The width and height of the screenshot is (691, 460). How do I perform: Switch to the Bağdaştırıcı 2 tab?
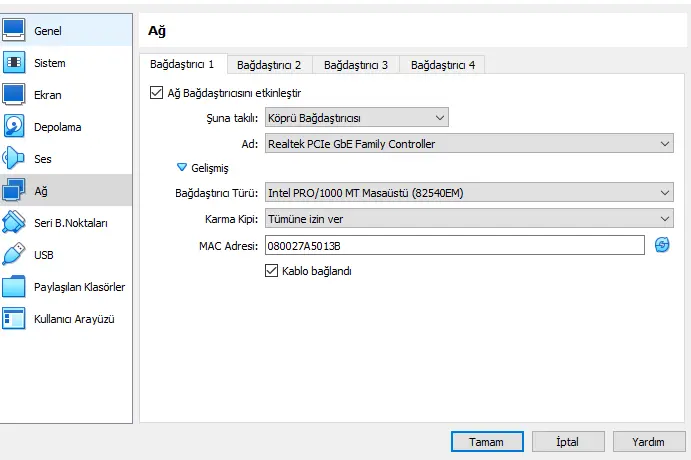[x=269, y=65]
